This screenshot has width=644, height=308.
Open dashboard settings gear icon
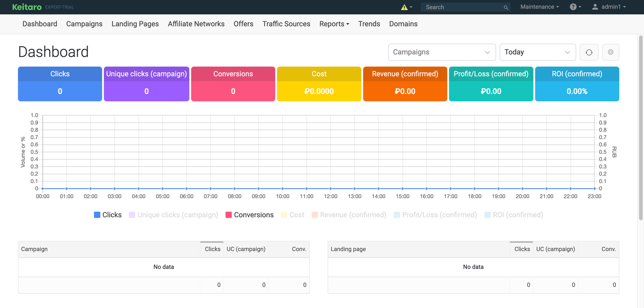[x=611, y=52]
